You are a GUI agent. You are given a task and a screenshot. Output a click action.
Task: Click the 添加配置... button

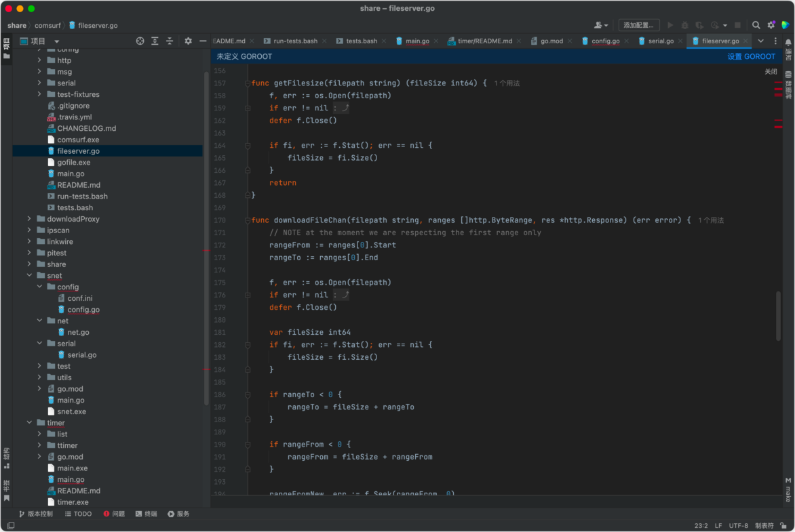639,25
